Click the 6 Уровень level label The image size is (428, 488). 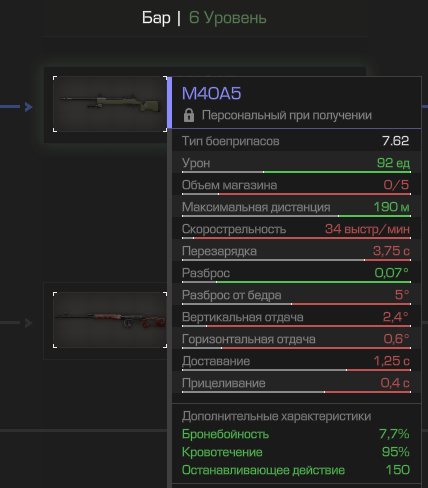point(228,18)
